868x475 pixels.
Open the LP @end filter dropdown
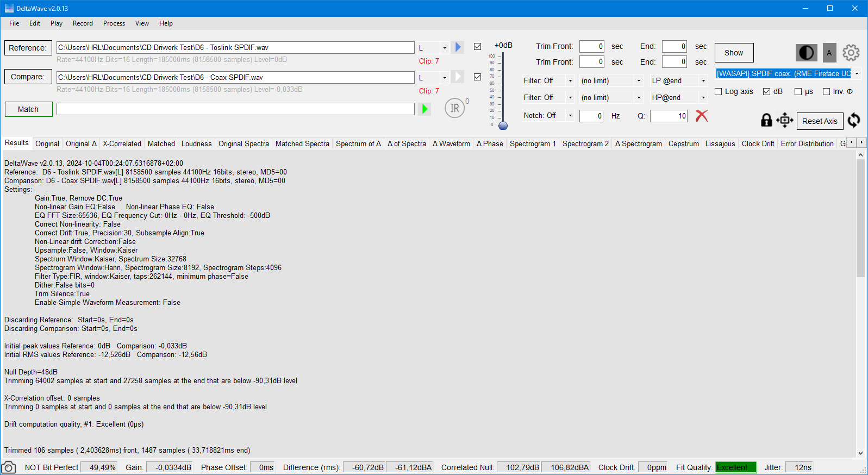coord(703,81)
